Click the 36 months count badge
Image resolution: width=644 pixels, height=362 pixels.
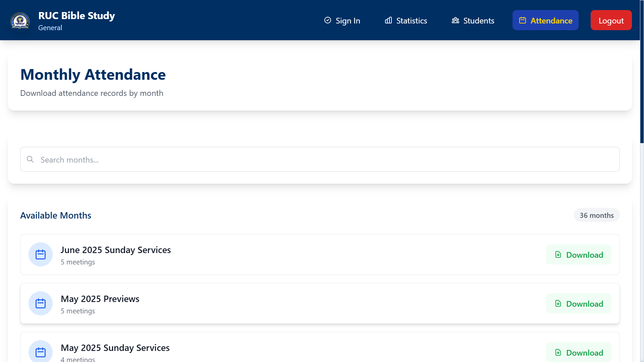596,215
